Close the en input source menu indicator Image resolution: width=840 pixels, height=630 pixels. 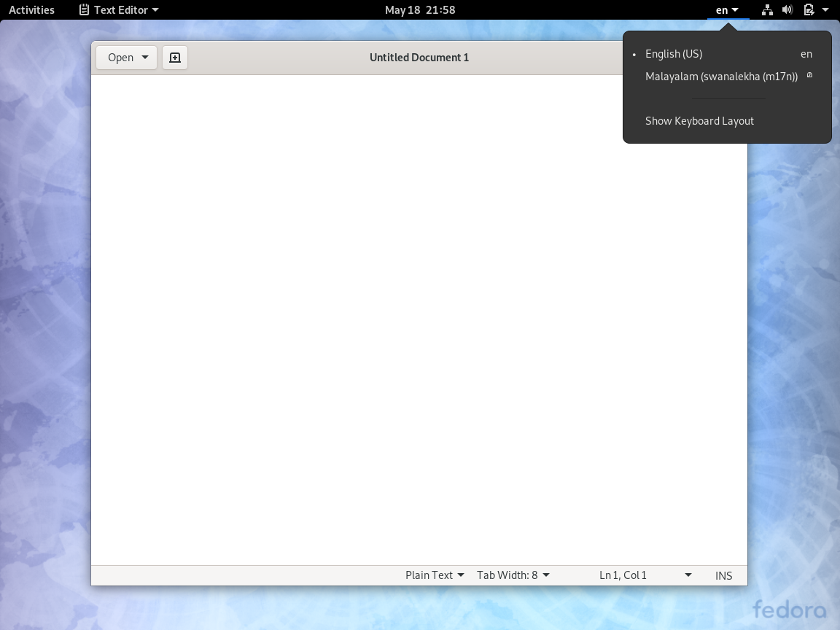727,10
